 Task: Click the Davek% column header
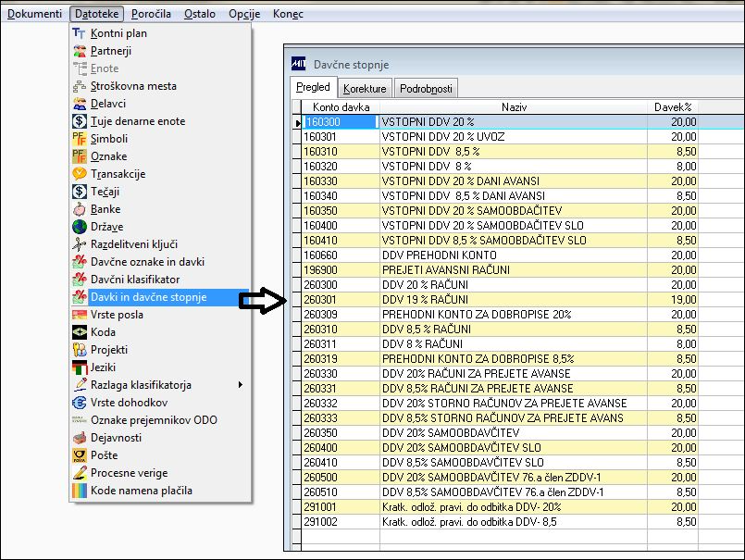[673, 107]
